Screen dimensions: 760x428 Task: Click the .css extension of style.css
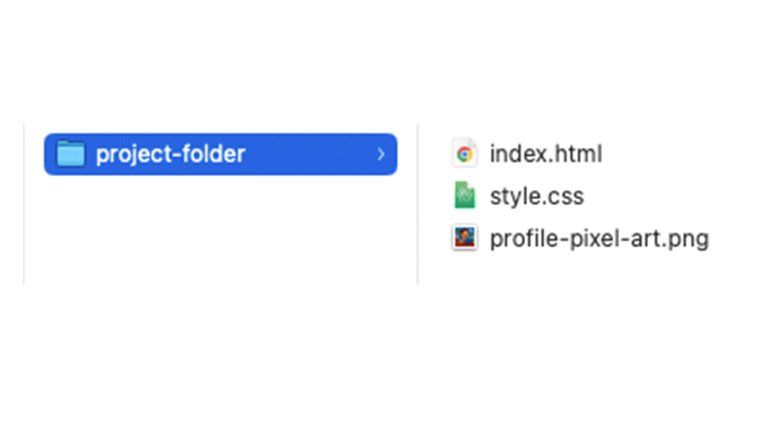click(566, 196)
